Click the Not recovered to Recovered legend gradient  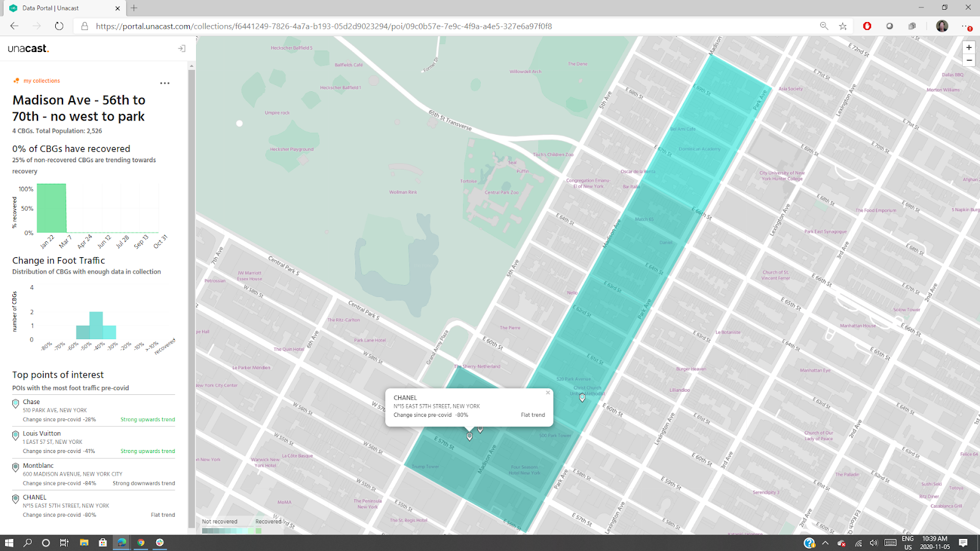pyautogui.click(x=232, y=531)
